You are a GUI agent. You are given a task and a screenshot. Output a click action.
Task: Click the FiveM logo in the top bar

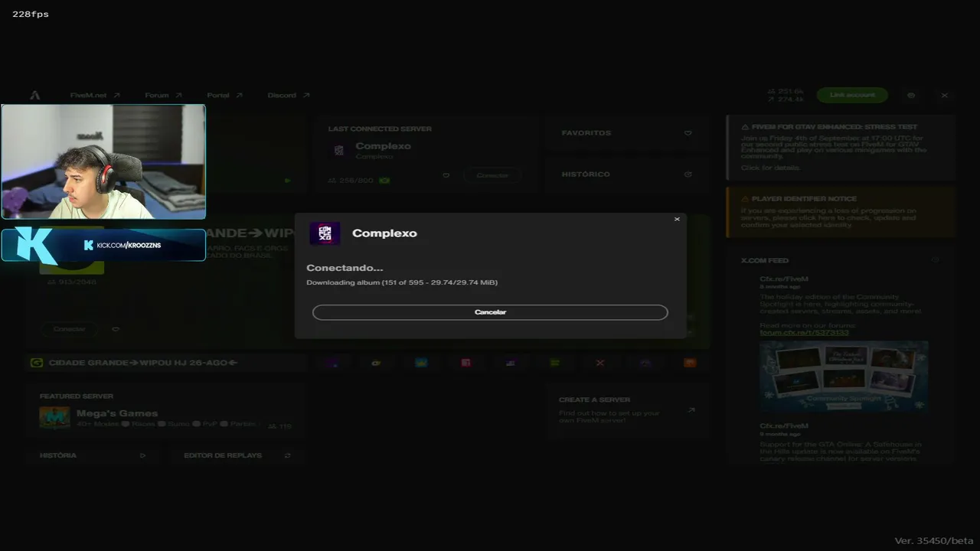tap(35, 96)
